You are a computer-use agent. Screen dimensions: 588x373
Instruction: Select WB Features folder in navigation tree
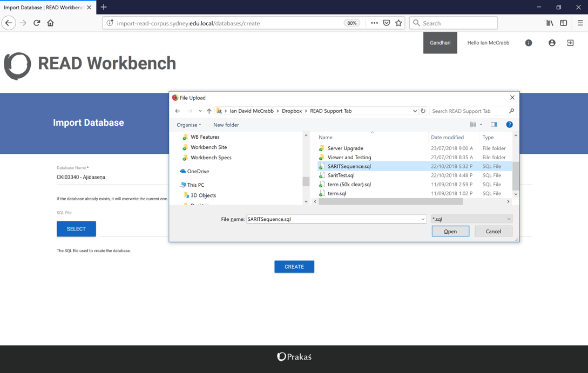205,137
